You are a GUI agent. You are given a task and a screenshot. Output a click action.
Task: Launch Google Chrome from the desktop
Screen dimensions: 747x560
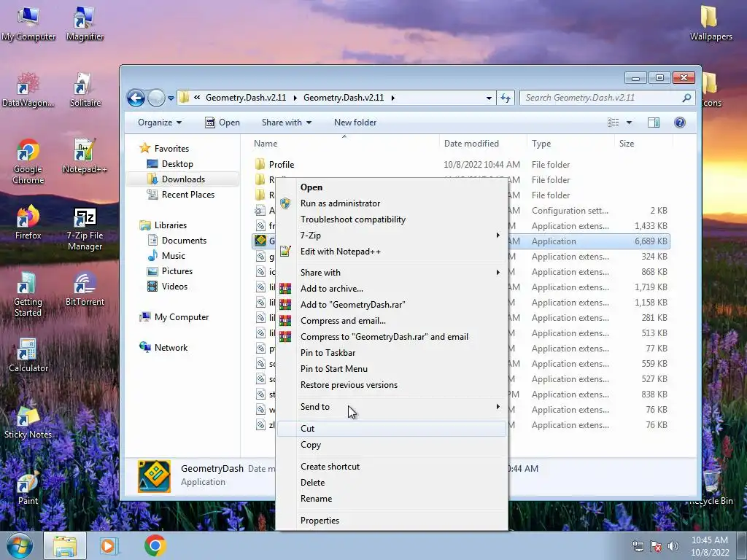point(28,161)
